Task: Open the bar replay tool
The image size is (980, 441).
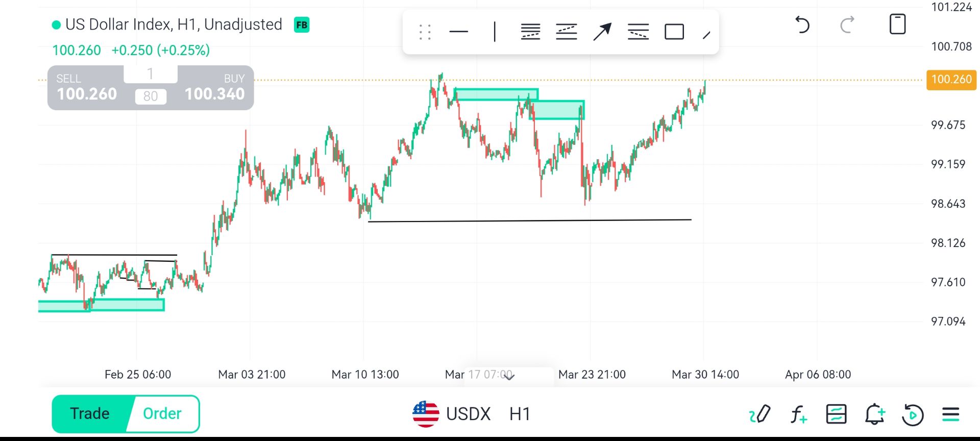Action: click(913, 414)
